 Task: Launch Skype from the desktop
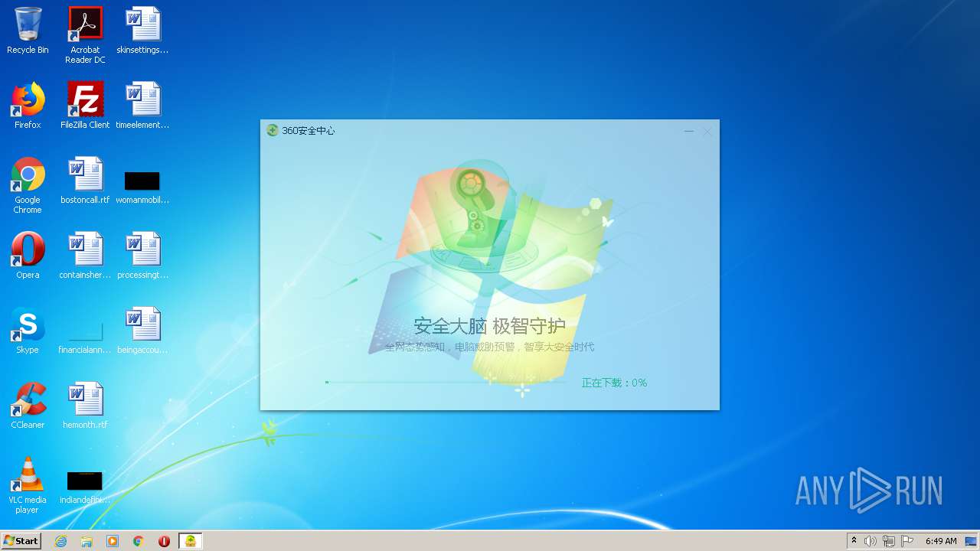28,331
